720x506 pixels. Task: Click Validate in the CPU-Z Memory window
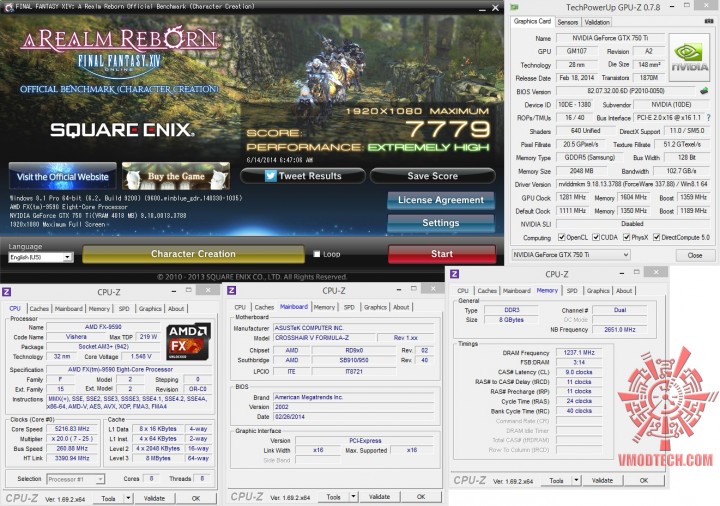pyautogui.click(x=602, y=480)
